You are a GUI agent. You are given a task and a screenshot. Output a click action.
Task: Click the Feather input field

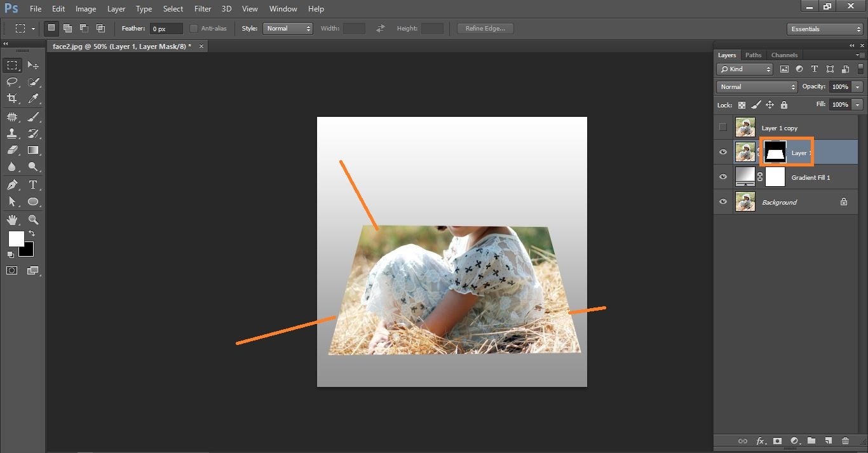(166, 29)
